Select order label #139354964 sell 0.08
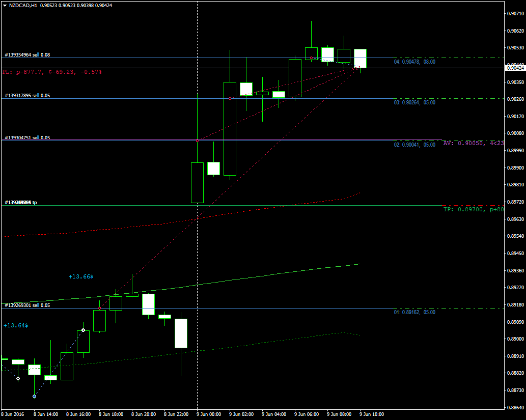The width and height of the screenshot is (526, 420). (27, 54)
